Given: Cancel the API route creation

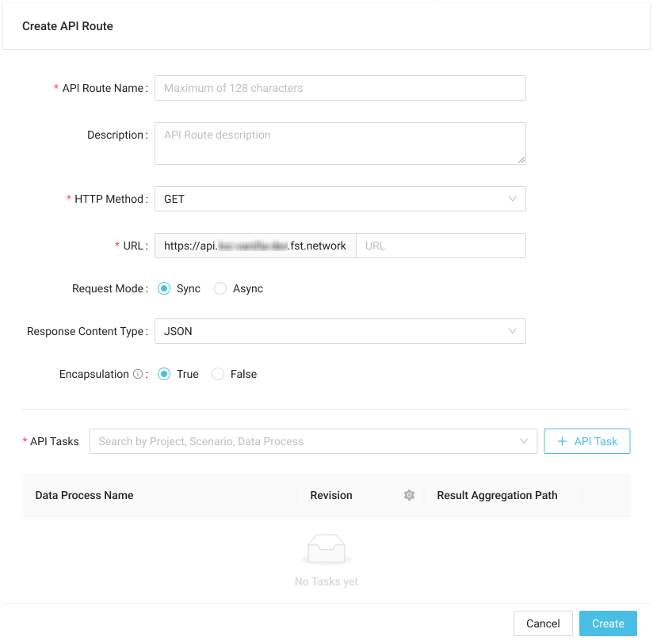Looking at the screenshot, I should pyautogui.click(x=543, y=623).
